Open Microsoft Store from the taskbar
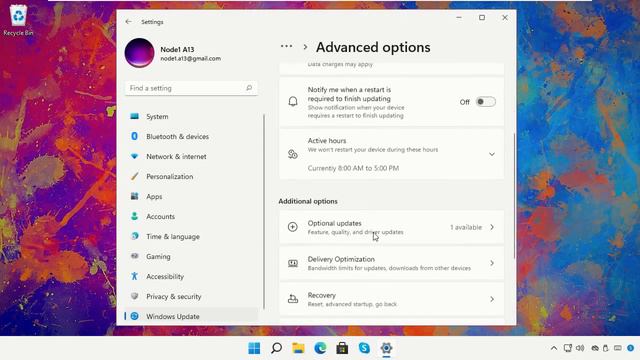Screen dimensions: 640x360 (342, 348)
